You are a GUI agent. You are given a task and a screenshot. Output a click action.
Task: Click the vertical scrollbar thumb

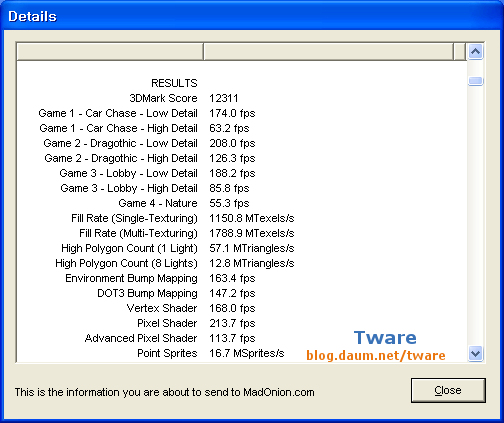(475, 81)
